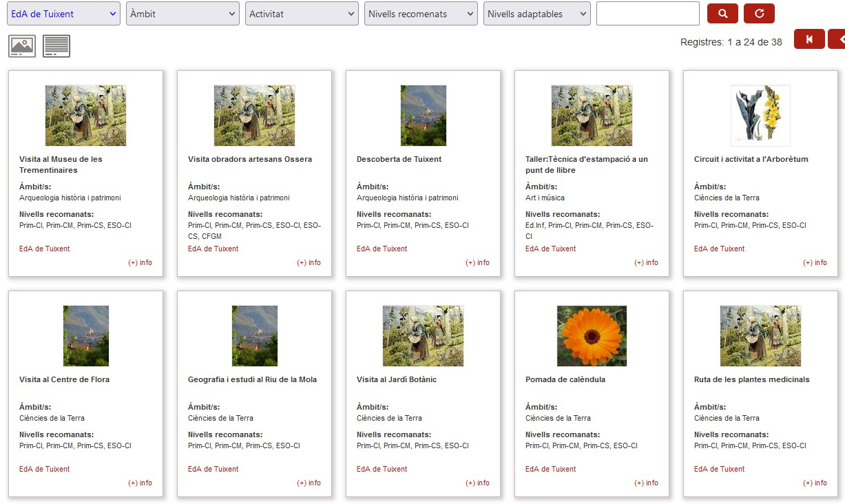Viewport: 845px width, 504px height.
Task: Switch to list view icon
Action: pyautogui.click(x=56, y=46)
